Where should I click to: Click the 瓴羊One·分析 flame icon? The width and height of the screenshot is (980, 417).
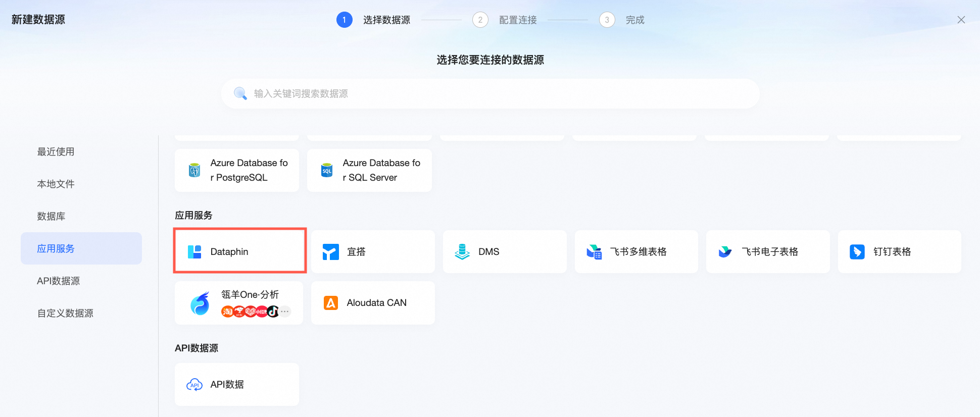tap(200, 303)
